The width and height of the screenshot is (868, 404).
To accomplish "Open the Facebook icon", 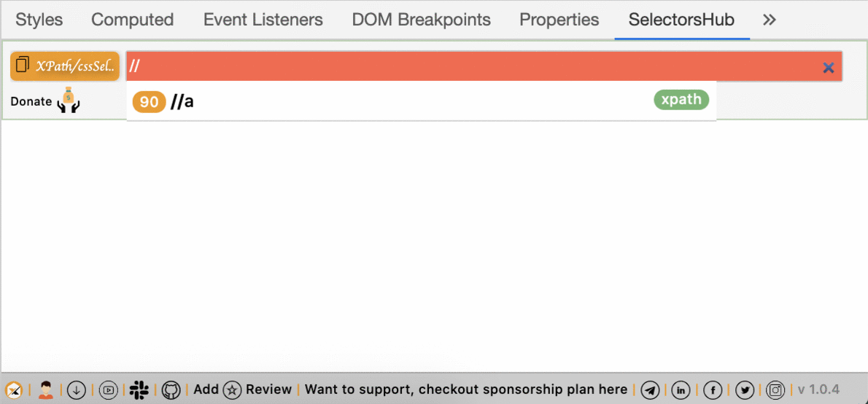I will tap(713, 390).
